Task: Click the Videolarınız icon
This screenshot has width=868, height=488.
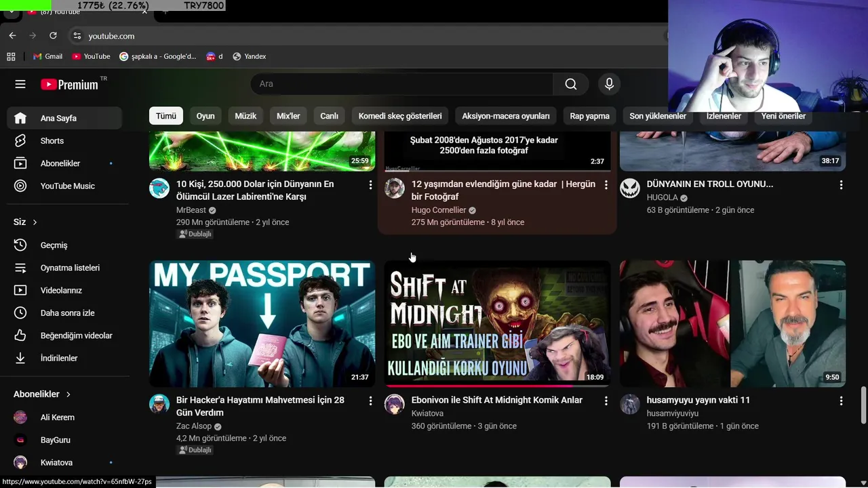Action: coord(20,290)
